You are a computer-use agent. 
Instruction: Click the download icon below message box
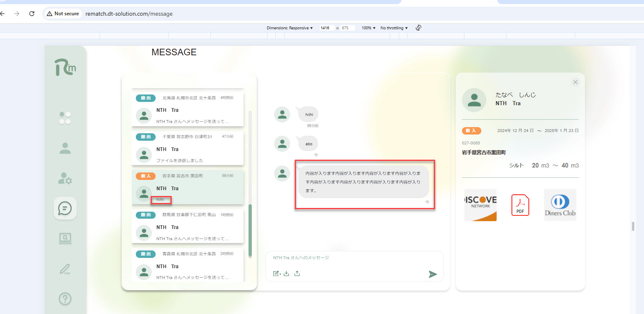[286, 273]
